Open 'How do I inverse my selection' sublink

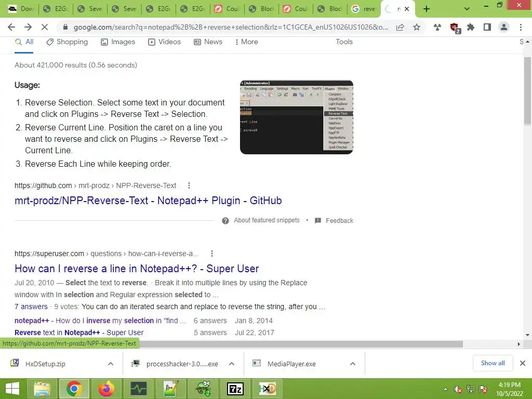[x=100, y=321]
